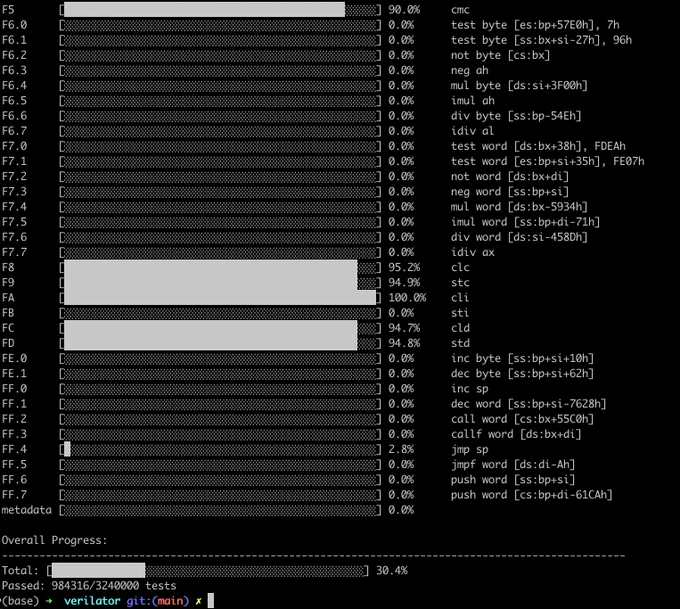Click the '95.2%' value for F8
680x609 pixels.
pos(404,268)
